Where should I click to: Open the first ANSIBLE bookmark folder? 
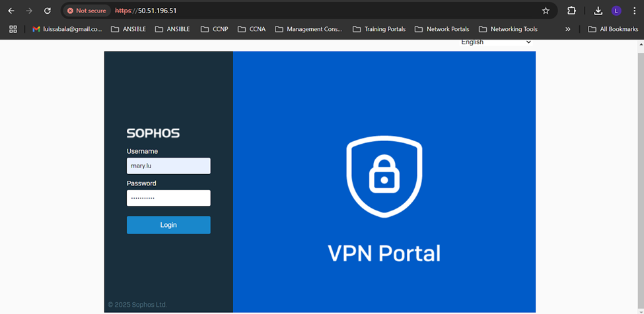[x=128, y=29]
